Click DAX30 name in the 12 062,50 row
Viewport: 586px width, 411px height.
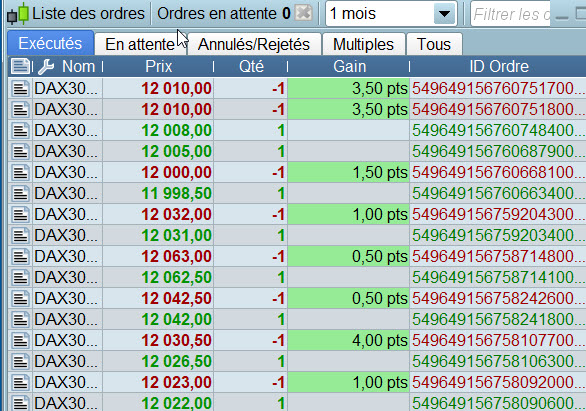point(66,277)
